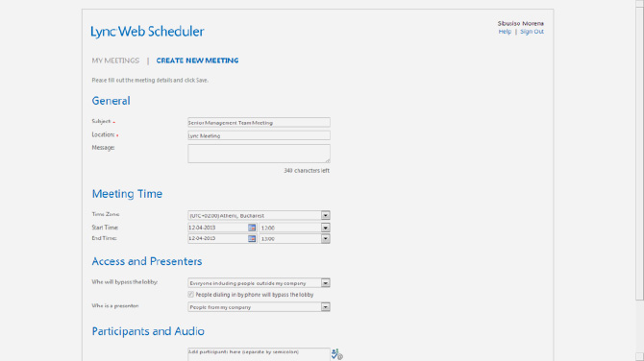Focus the Location input field
The width and height of the screenshot is (644, 361).
(x=259, y=135)
